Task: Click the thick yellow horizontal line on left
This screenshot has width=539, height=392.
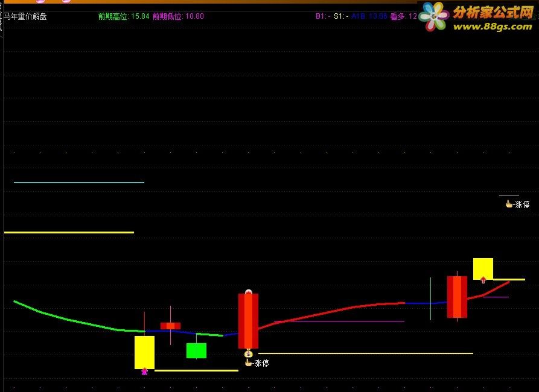Action: [69, 233]
